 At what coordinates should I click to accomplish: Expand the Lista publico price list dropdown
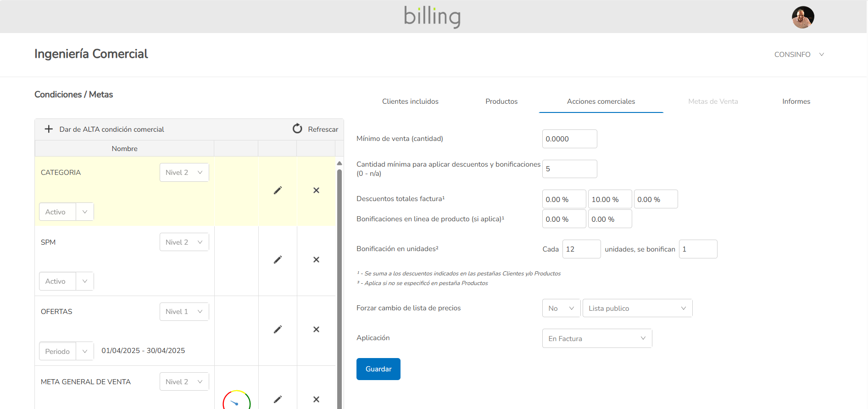[637, 308]
